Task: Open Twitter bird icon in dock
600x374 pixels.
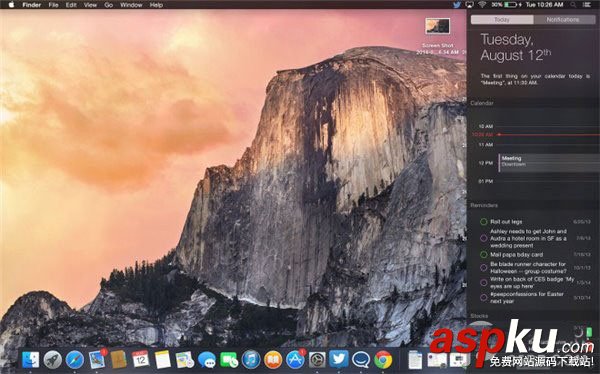Action: 339,359
